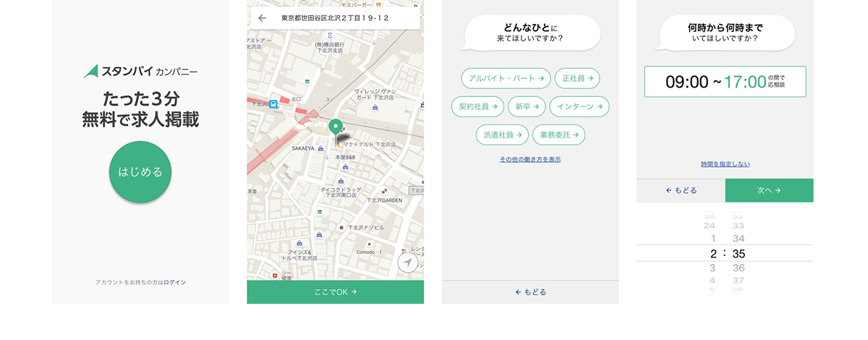Click 時間を指定しない link
The image size is (868, 340).
tap(725, 164)
